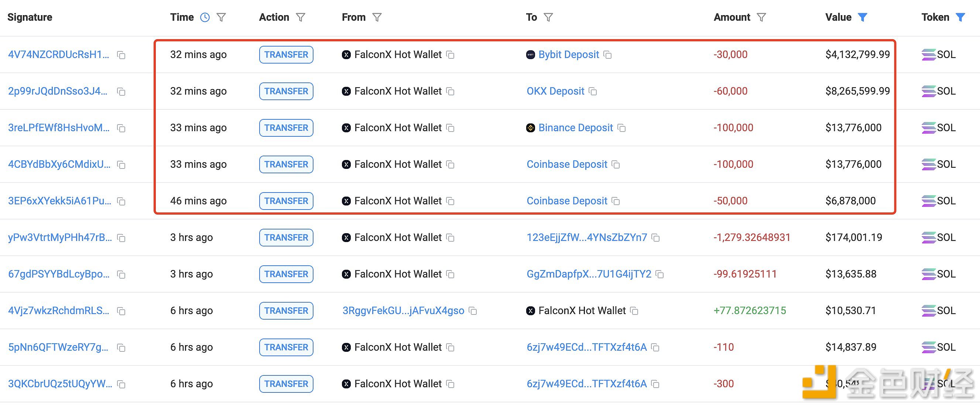Open the Time column filter
The image size is (980, 405).
coord(221,17)
